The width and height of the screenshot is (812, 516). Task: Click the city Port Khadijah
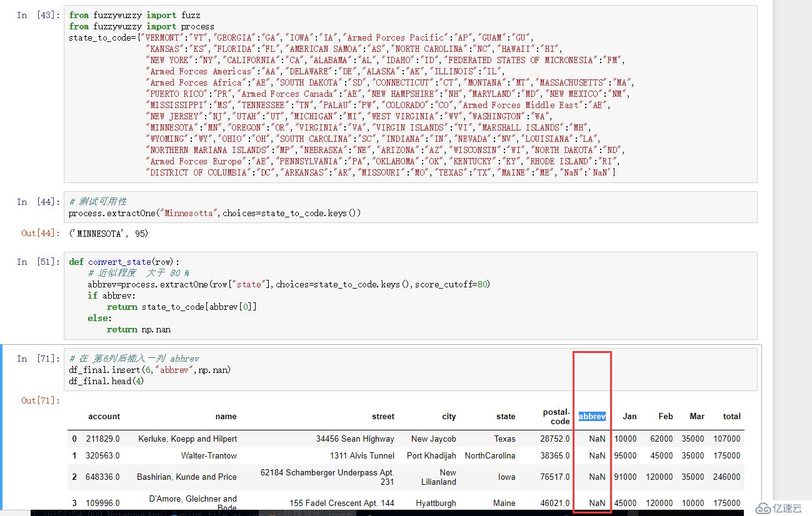(x=431, y=455)
